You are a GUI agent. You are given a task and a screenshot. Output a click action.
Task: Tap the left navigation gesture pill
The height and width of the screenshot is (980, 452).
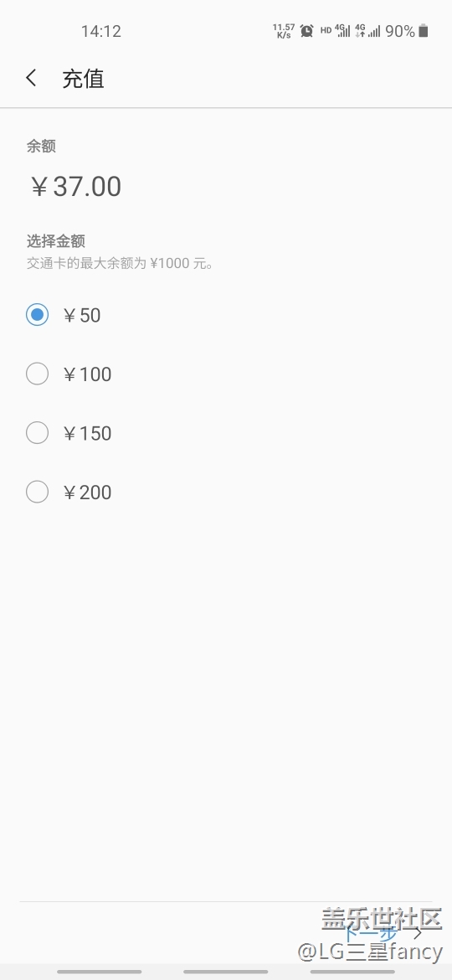pos(100,972)
